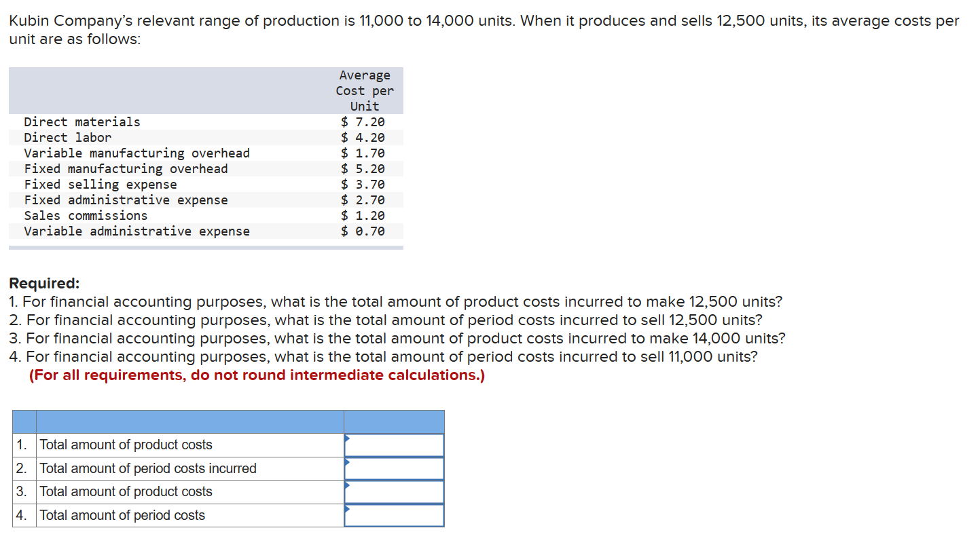
Task: Click 'Total amount of period costs incurred' label
Action: click(148, 469)
